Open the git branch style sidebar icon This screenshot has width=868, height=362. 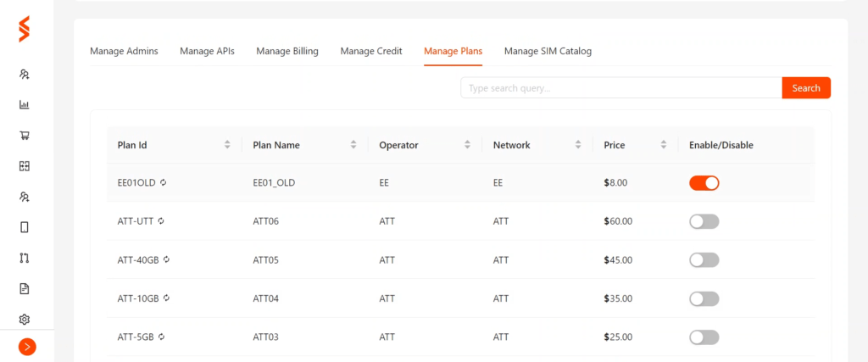tap(24, 258)
